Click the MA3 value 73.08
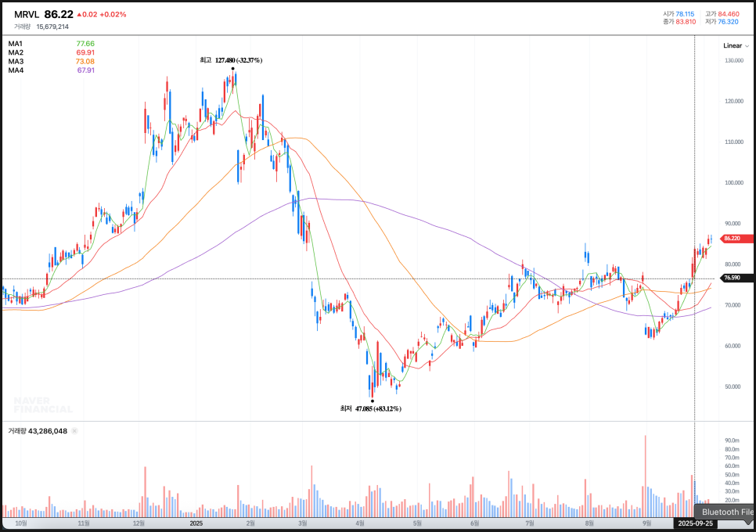Image resolution: width=756 pixels, height=532 pixels. coord(85,61)
